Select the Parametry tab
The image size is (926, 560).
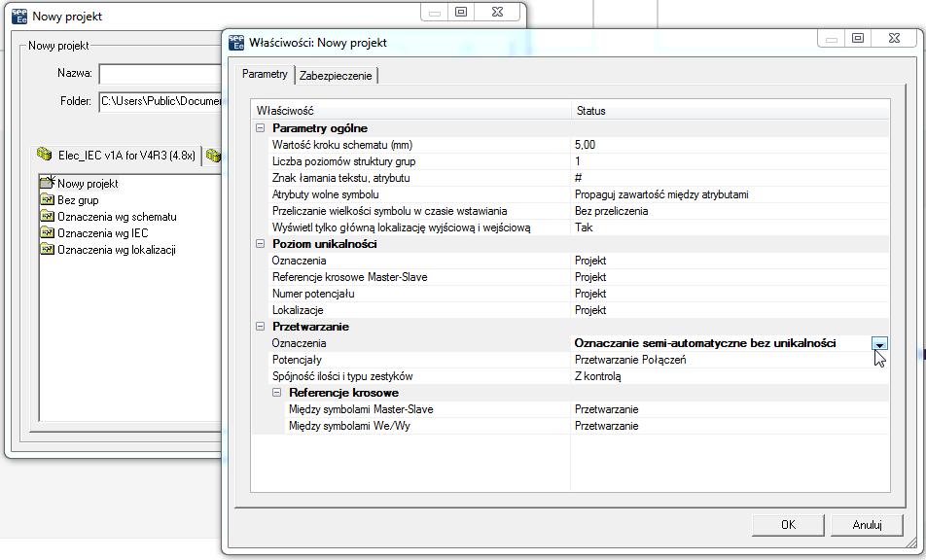pos(265,74)
